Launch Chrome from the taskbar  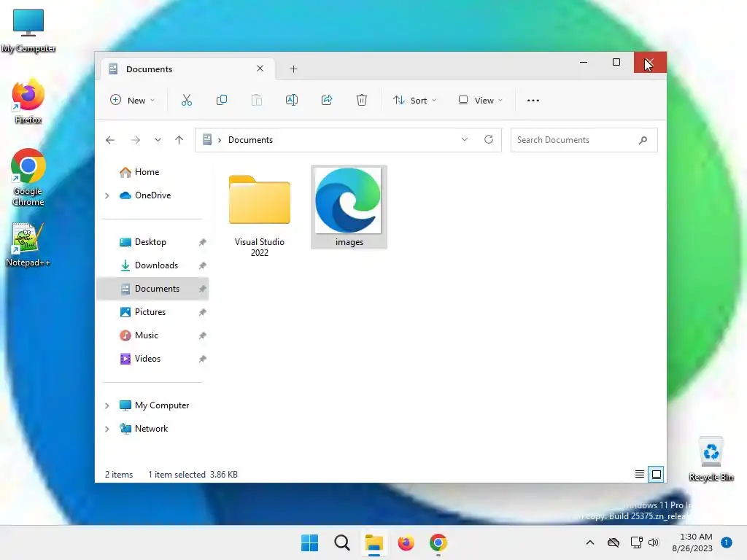tap(438, 542)
